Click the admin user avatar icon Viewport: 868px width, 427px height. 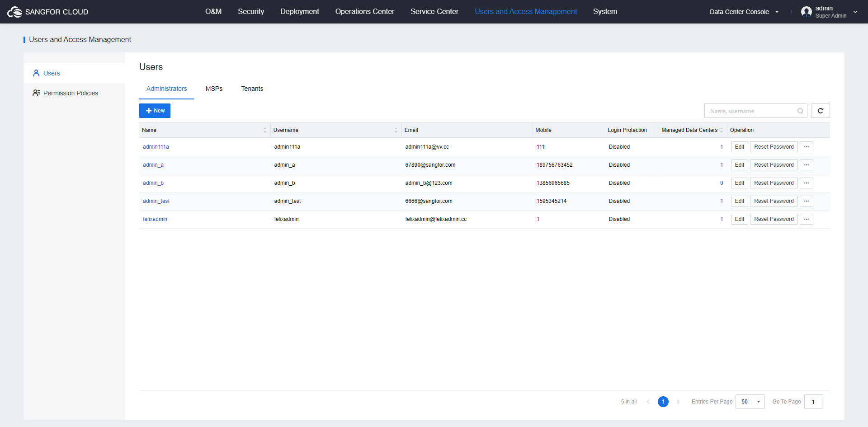click(806, 12)
